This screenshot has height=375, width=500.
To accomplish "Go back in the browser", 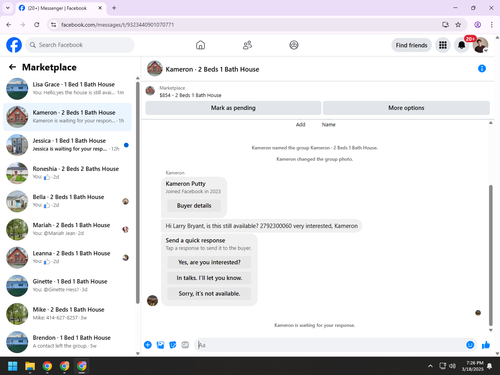I will point(9,25).
